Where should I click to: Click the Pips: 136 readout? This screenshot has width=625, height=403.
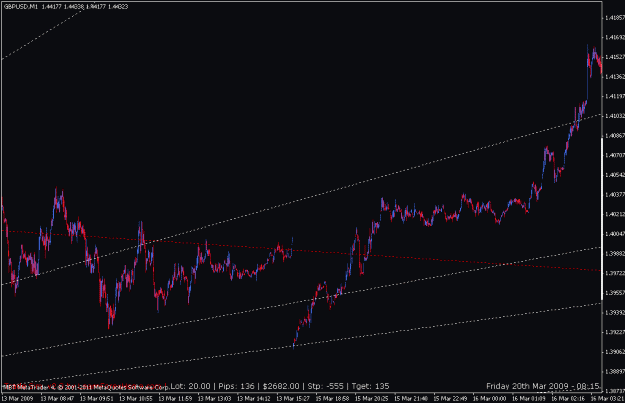point(236,386)
